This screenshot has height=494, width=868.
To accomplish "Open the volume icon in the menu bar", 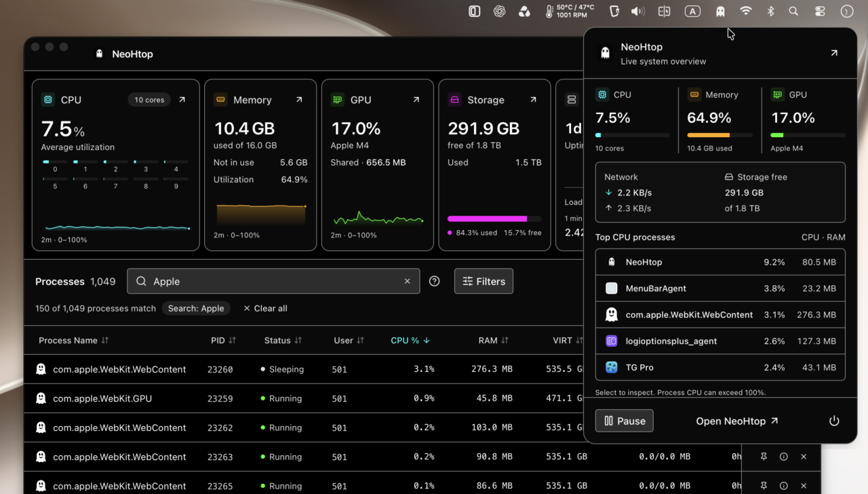I will (x=638, y=11).
